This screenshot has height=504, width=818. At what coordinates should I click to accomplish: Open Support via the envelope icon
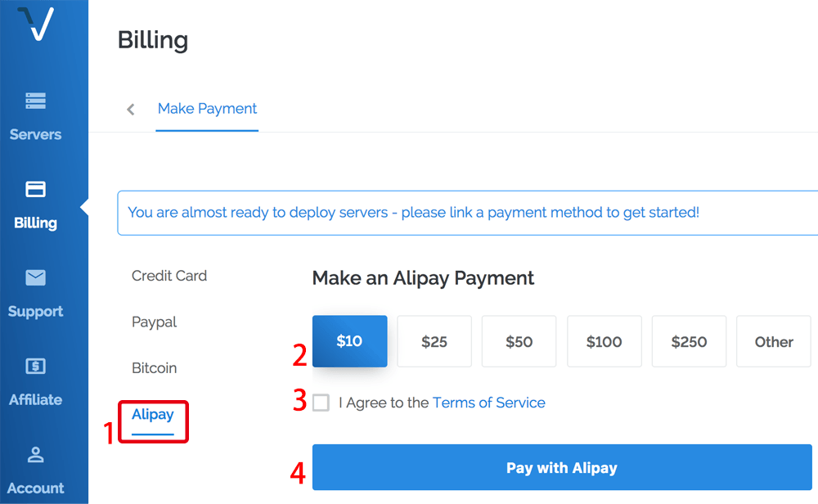(36, 278)
